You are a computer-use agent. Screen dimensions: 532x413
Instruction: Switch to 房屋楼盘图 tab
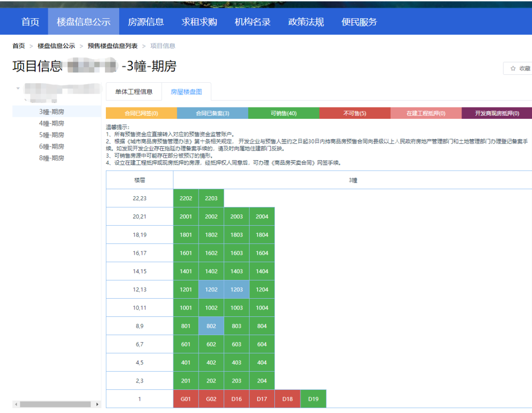186,92
